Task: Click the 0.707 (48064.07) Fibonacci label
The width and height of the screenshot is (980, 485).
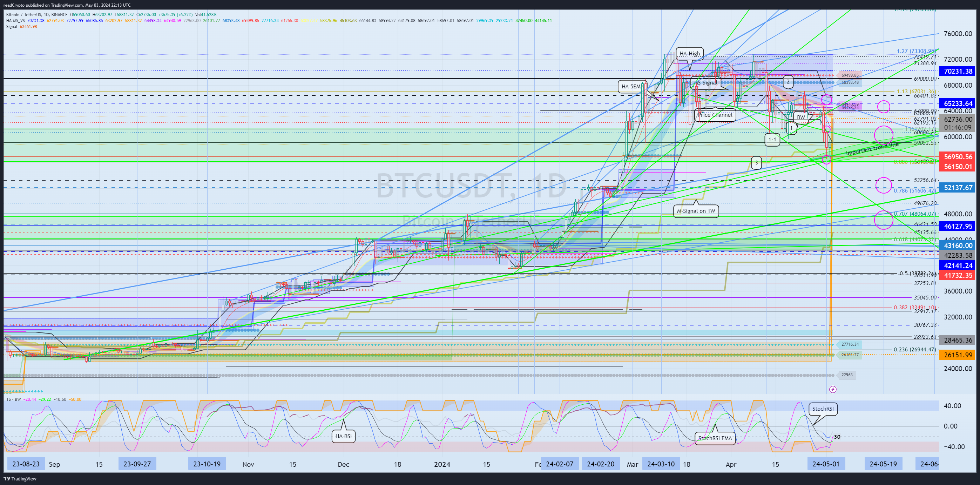Action: (x=915, y=214)
